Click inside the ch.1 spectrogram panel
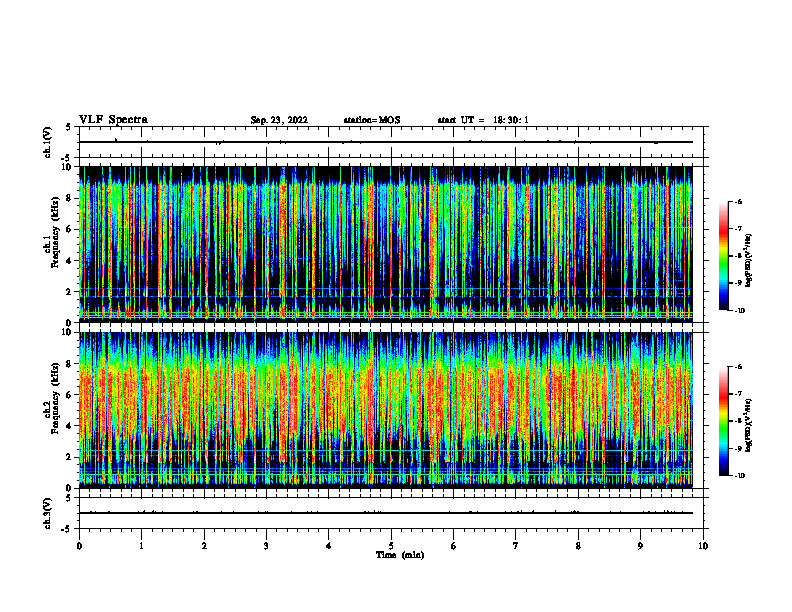Image resolution: width=792 pixels, height=612 pixels. tap(386, 244)
